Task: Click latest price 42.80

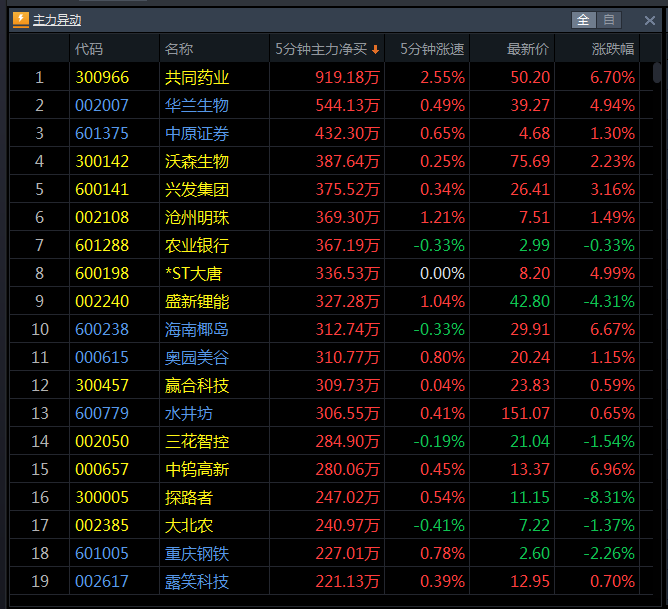Action: (x=530, y=301)
